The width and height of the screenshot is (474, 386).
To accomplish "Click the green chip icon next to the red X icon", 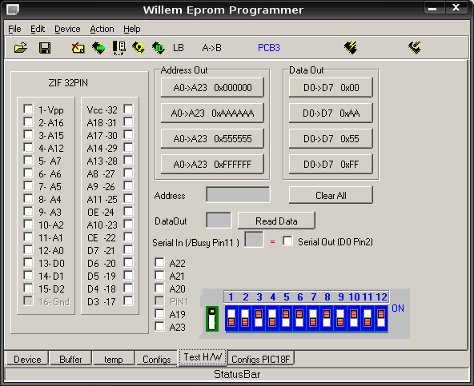I will pyautogui.click(x=98, y=48).
